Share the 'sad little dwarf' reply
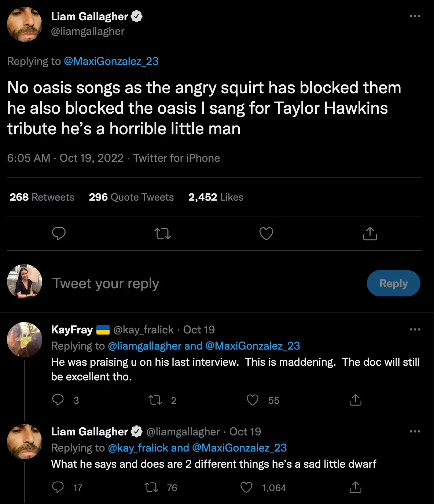Screen dimensions: 434x504 355,487
